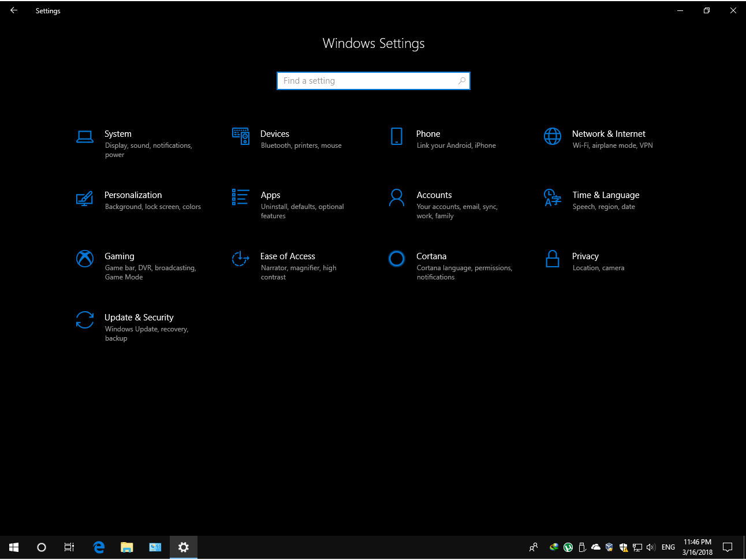Open Update & Security arrows icon

(85, 320)
